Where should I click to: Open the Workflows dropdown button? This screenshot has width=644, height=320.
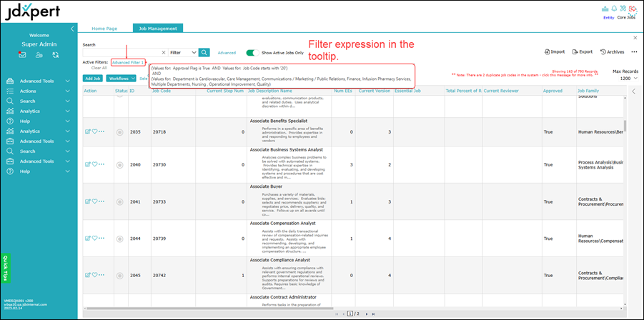[x=121, y=78]
